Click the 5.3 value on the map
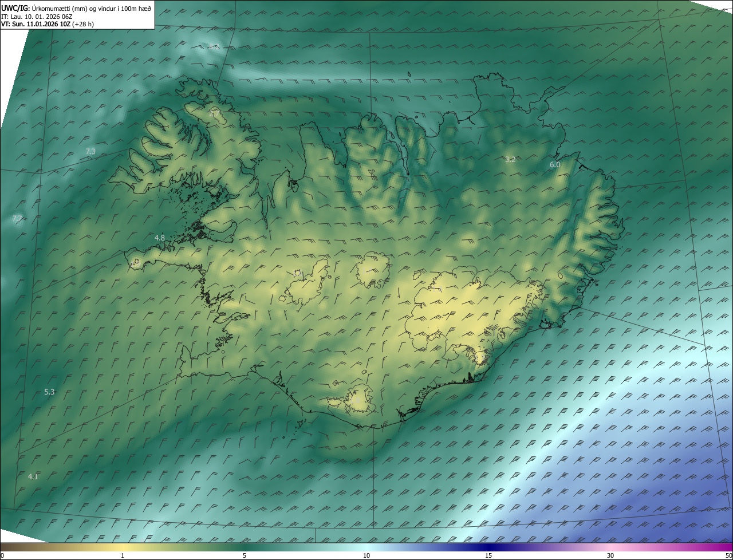The width and height of the screenshot is (733, 560). (x=49, y=392)
